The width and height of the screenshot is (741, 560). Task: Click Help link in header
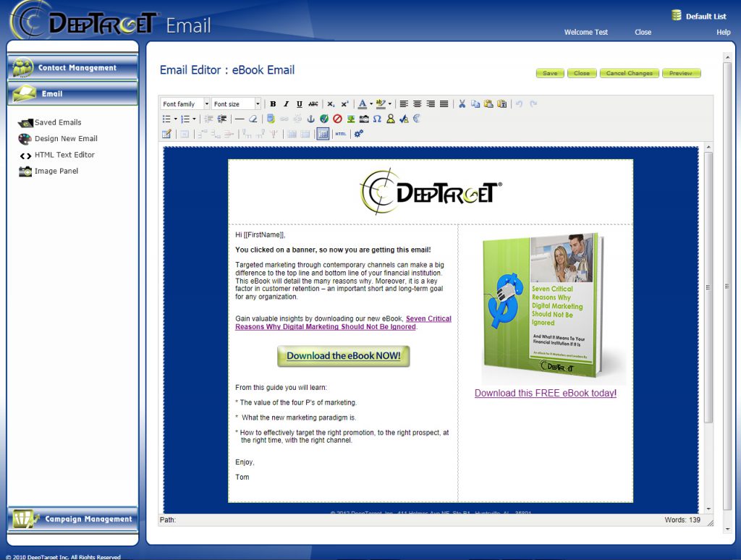[x=724, y=32]
